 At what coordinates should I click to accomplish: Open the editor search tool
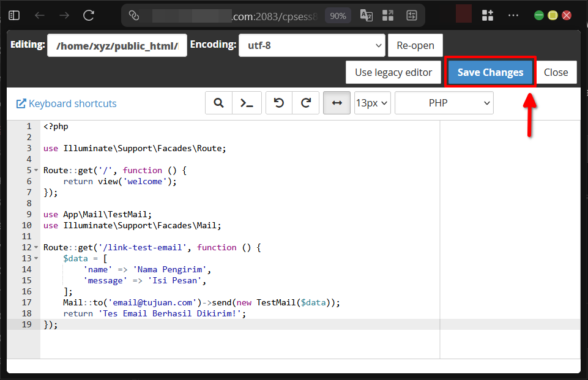(218, 103)
